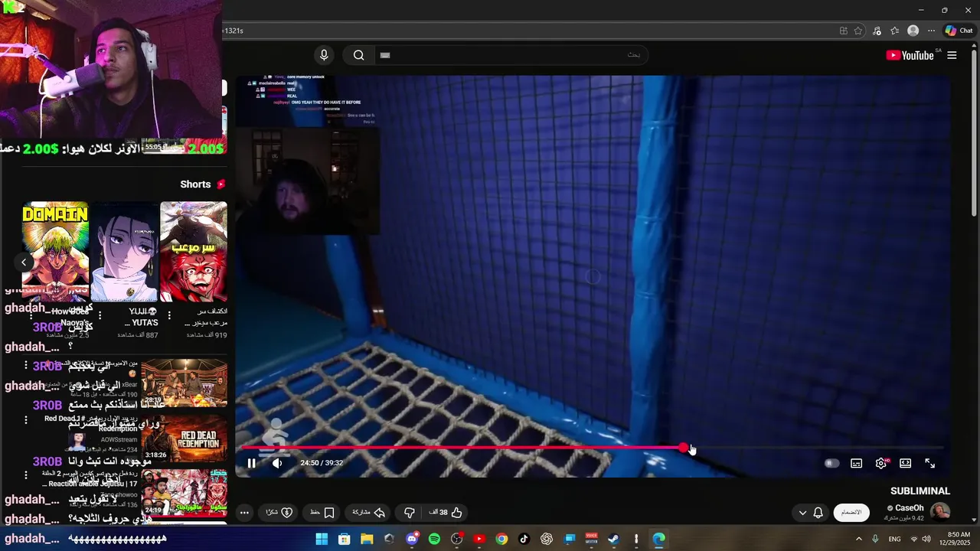Click the progress bar scrubber handle
This screenshot has width=980, height=551.
click(684, 448)
